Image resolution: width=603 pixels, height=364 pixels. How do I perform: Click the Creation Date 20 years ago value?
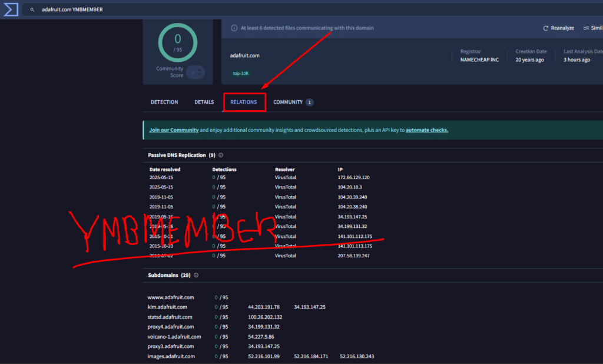click(x=529, y=59)
